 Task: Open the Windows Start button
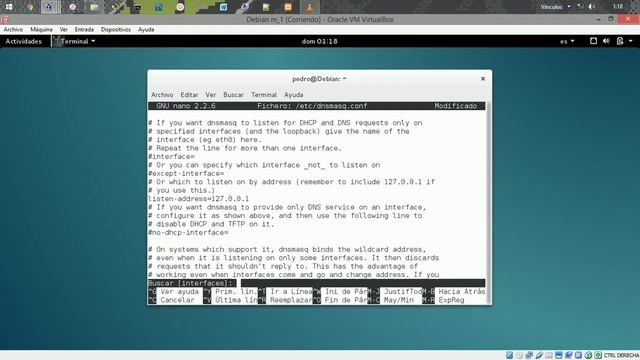tap(9, 7)
